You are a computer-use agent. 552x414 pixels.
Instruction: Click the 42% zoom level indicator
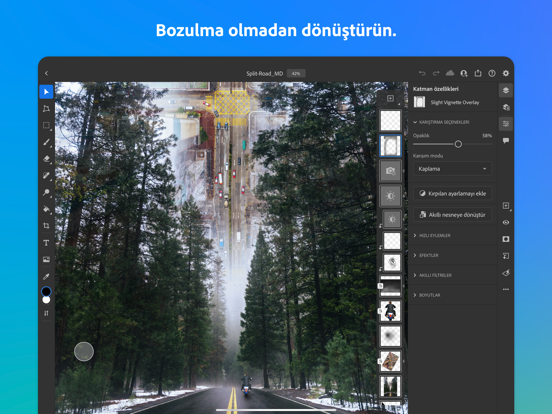(x=296, y=74)
